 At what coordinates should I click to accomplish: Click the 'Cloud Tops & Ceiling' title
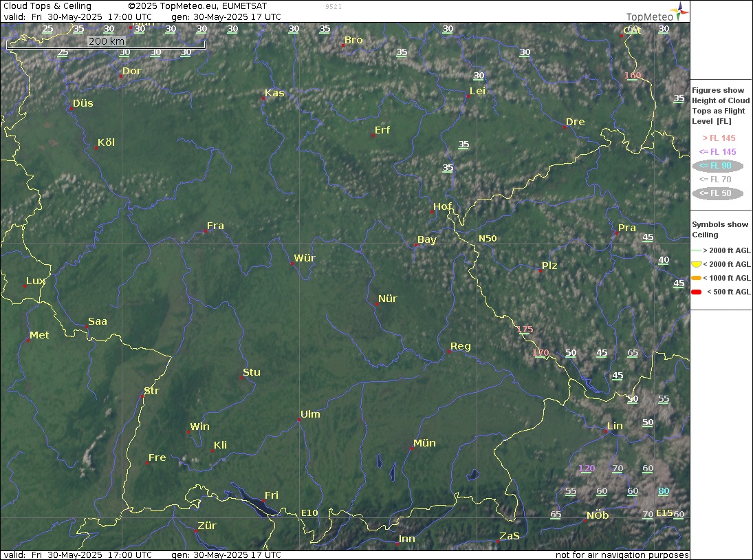47,6
